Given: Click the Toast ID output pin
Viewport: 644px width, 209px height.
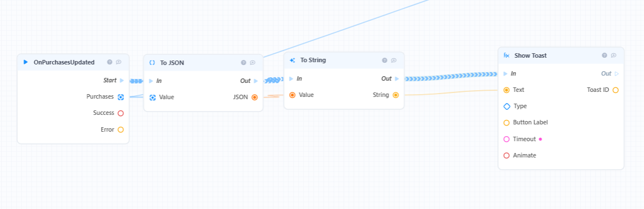Looking at the screenshot, I should pos(615,90).
